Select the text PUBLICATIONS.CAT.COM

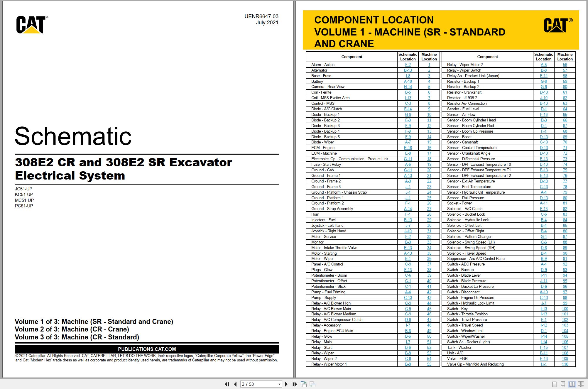click(147, 349)
